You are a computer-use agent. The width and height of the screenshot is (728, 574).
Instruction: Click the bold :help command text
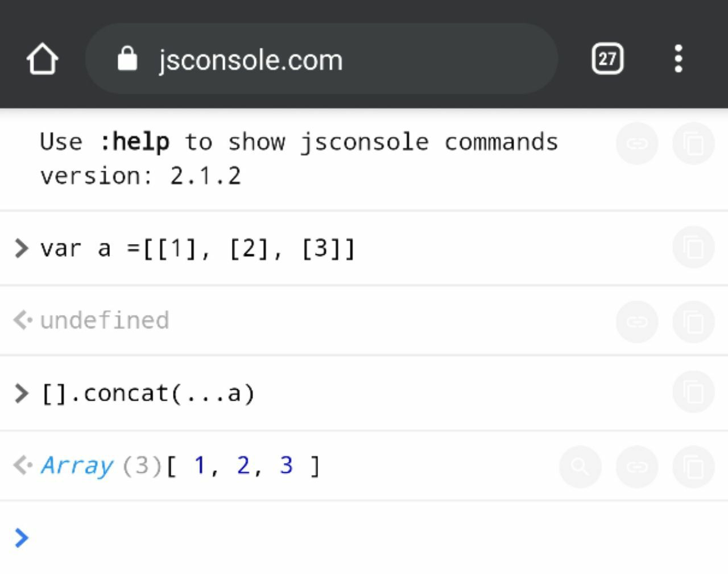(x=135, y=142)
